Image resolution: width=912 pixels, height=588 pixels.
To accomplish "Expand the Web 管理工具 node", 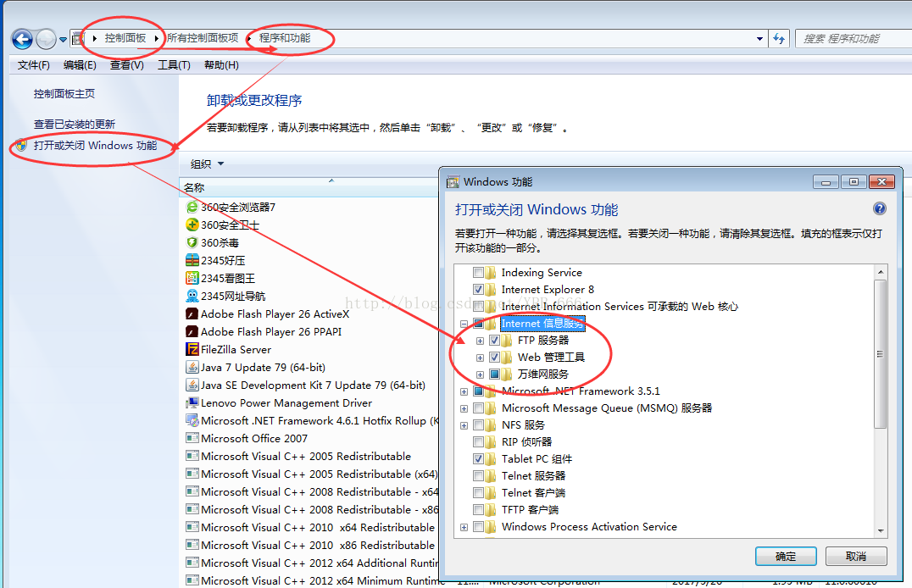I will pos(480,358).
